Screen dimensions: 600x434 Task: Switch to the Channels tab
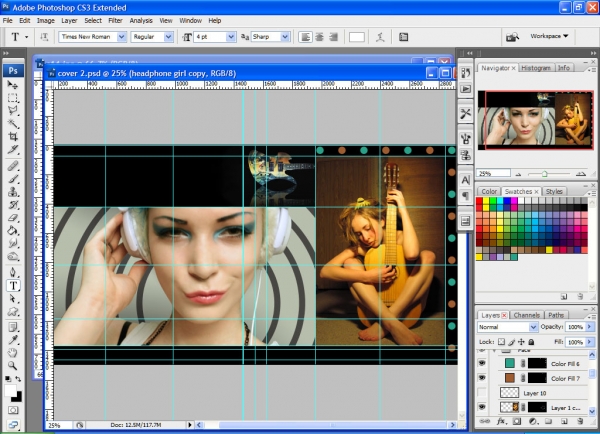coord(527,315)
